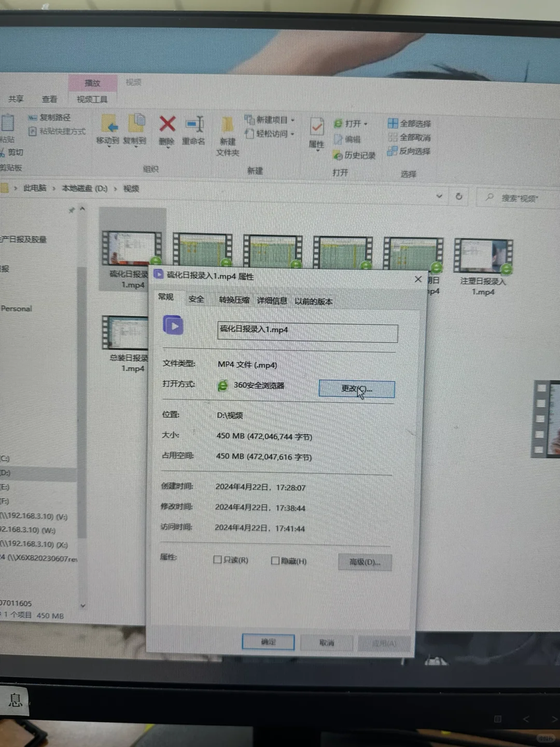Switch to the 查看 ribbon tab
Screen dimensions: 560x747
[x=49, y=99]
